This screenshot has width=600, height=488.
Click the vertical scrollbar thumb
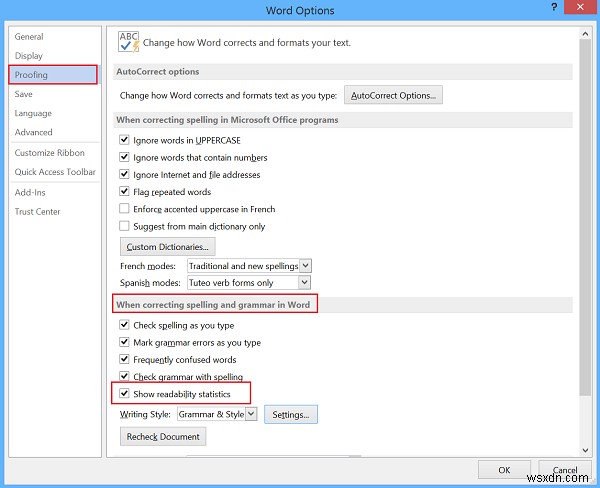click(585, 217)
